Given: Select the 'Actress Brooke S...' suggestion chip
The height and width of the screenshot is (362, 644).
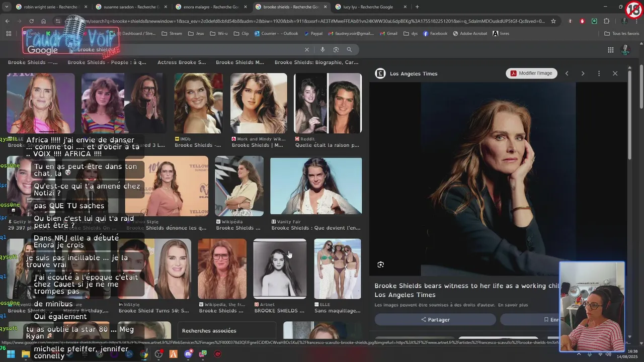Looking at the screenshot, I should click(182, 62).
